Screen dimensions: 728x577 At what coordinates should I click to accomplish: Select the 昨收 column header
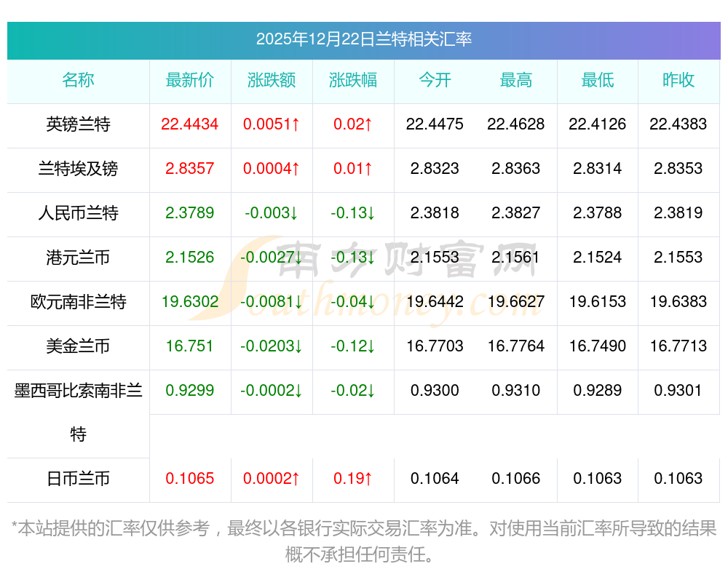(x=678, y=80)
